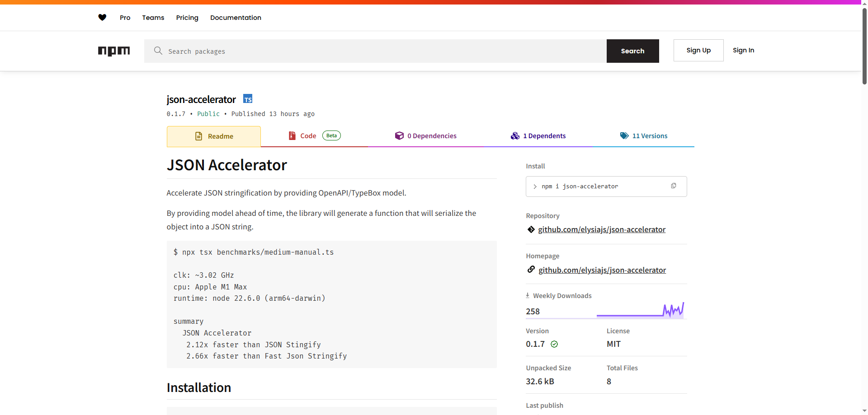Click the Sign In link
Image resolution: width=868 pixels, height=415 pixels.
(x=743, y=50)
